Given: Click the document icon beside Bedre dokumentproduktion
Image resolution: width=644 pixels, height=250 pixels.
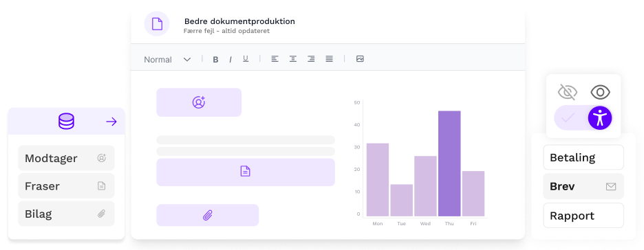Looking at the screenshot, I should [157, 24].
